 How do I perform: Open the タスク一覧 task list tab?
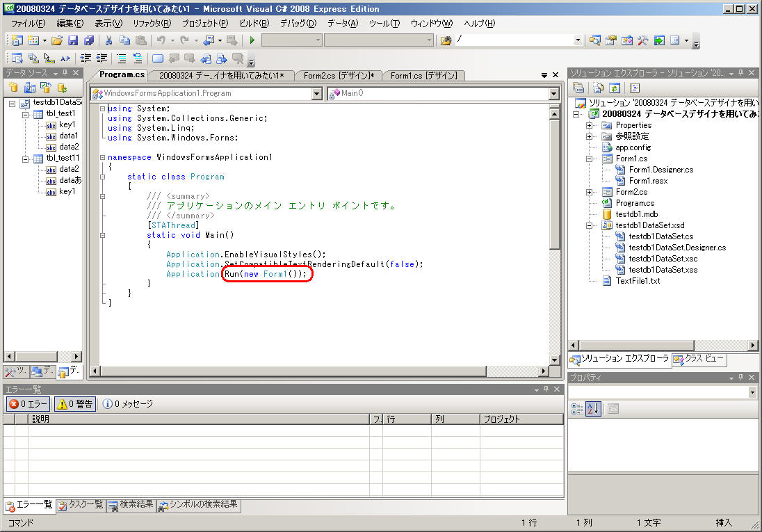click(x=81, y=505)
